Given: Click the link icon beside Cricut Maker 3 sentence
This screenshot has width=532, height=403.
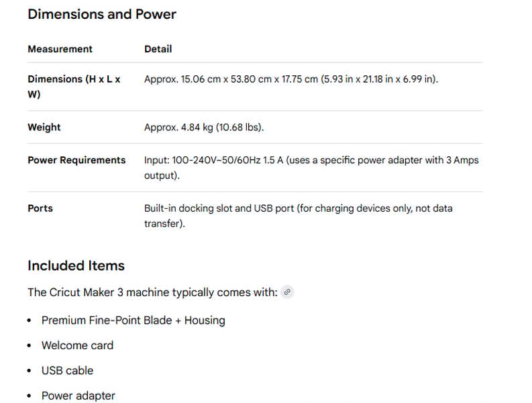Looking at the screenshot, I should [x=287, y=292].
